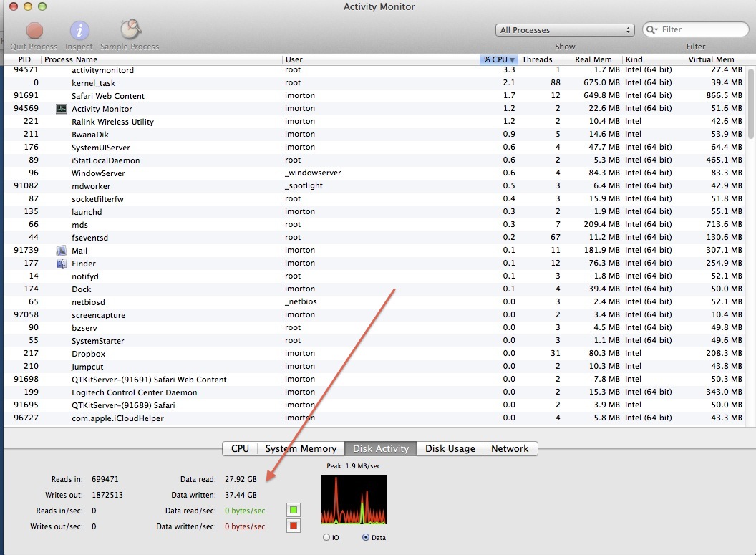The width and height of the screenshot is (756, 555).
Task: Switch to the System Memory tab
Action: (x=301, y=448)
